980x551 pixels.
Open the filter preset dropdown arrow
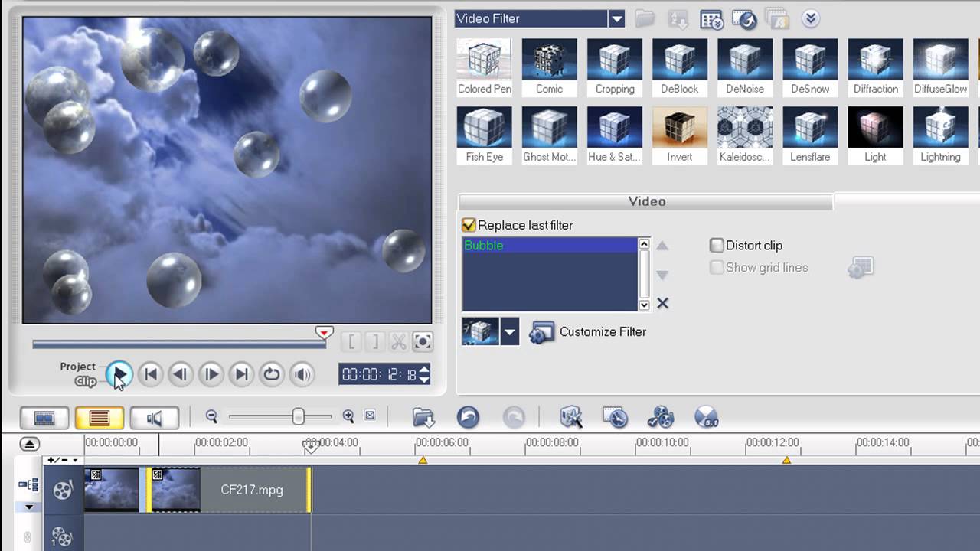point(509,331)
